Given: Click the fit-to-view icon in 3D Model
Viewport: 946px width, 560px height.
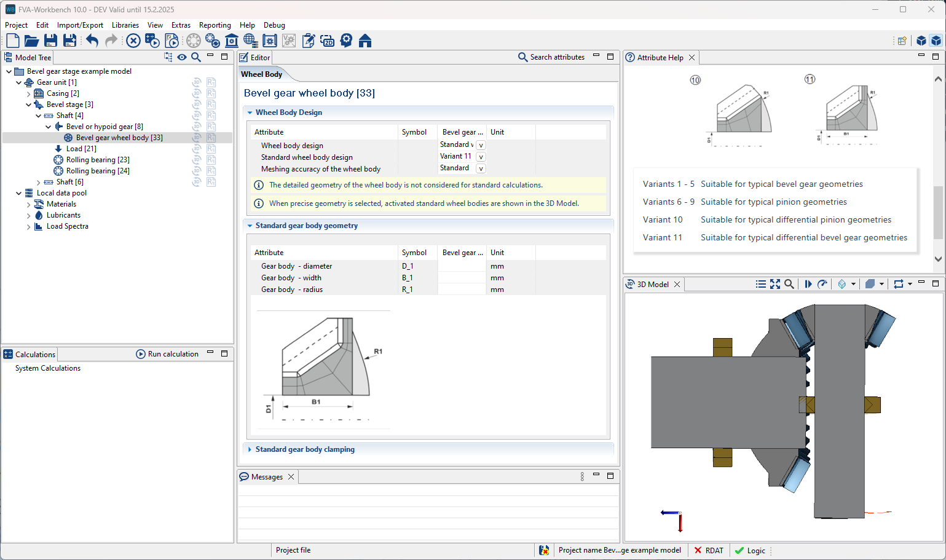Looking at the screenshot, I should click(775, 284).
